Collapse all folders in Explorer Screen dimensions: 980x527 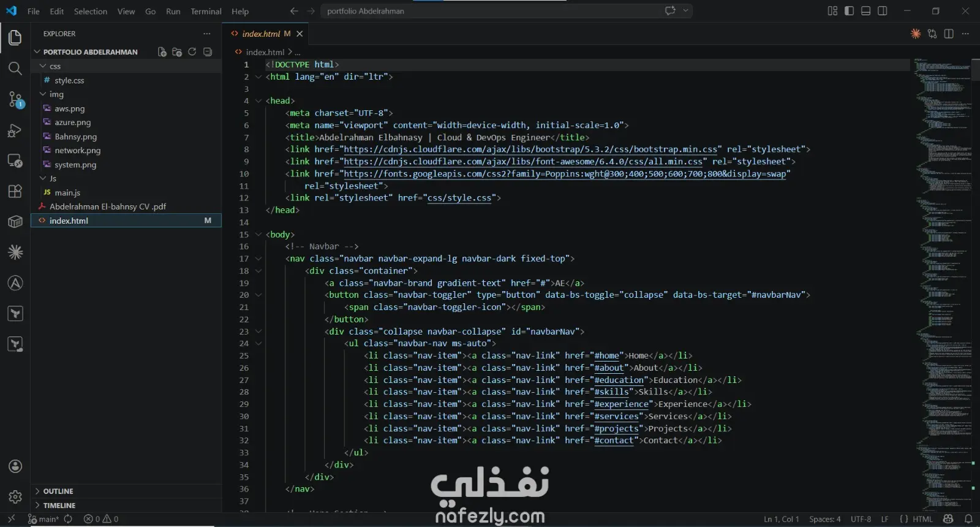point(208,52)
